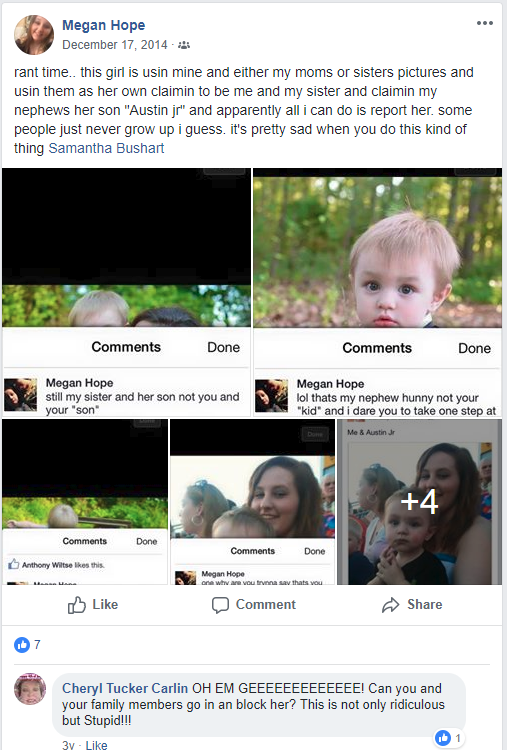Image resolution: width=507 pixels, height=750 pixels.
Task: Open the middle bottom selfie screenshot
Action: point(253,502)
